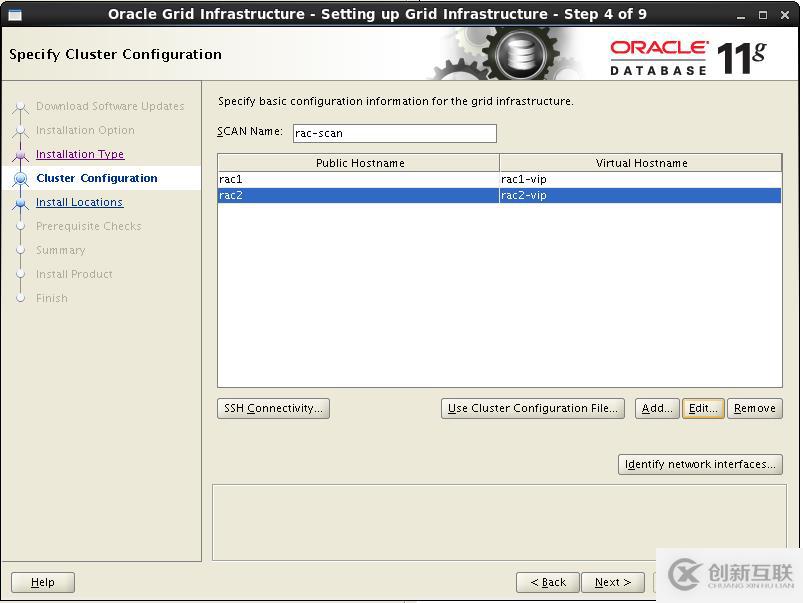The height and width of the screenshot is (603, 803).
Task: Click the rac1-vip virtual hostname cell
Action: (640, 179)
